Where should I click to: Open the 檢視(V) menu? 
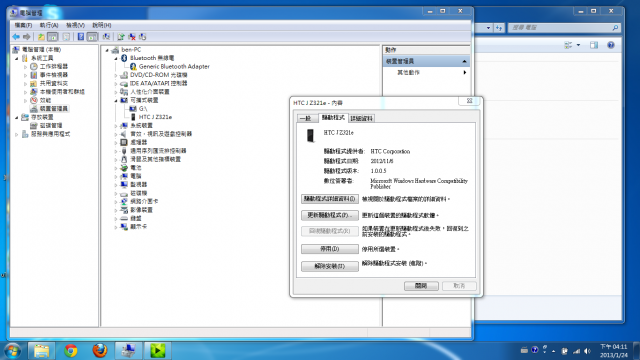[x=76, y=25]
